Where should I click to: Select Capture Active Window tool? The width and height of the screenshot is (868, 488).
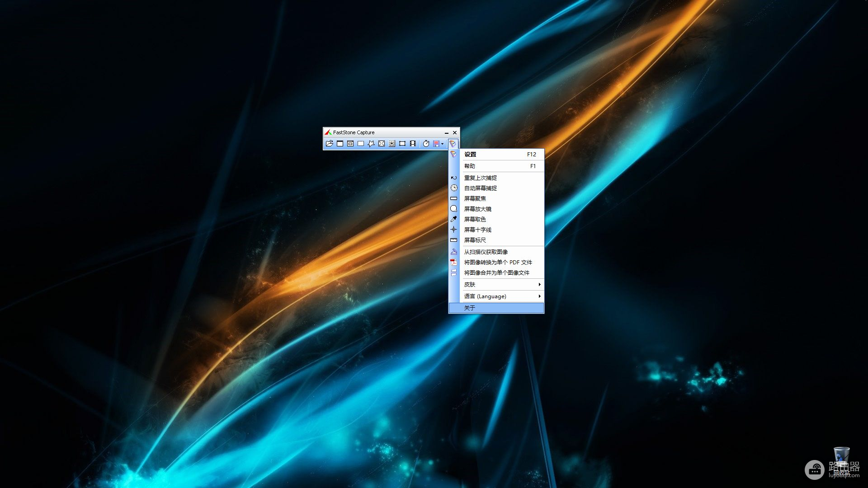(x=340, y=144)
